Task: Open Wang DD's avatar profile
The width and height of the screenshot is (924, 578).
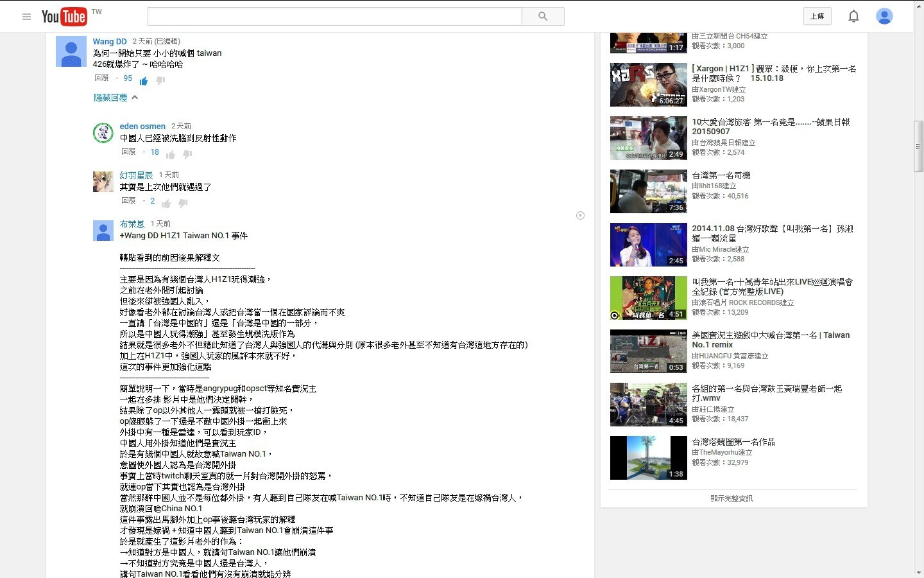Action: pyautogui.click(x=71, y=51)
